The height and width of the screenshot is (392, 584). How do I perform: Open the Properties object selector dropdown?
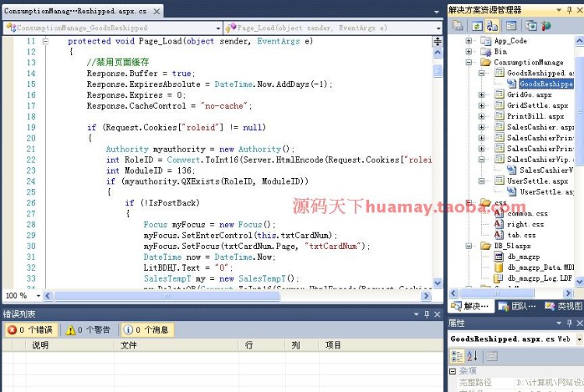[579, 339]
